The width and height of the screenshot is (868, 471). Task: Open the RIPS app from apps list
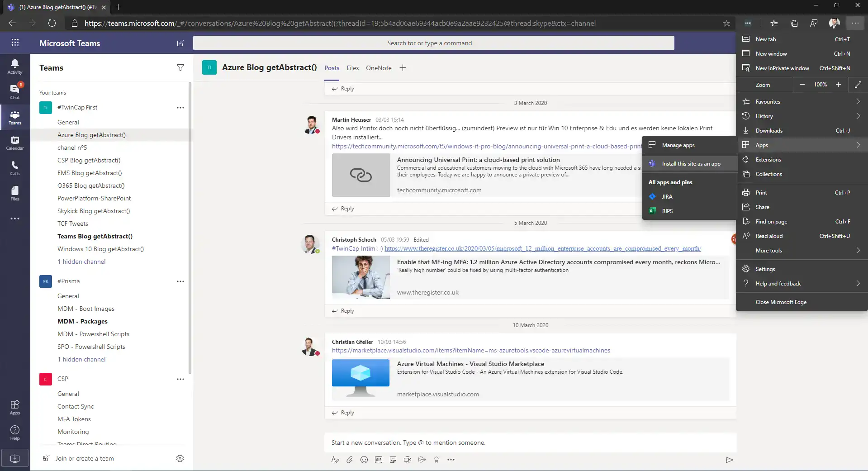(690, 211)
